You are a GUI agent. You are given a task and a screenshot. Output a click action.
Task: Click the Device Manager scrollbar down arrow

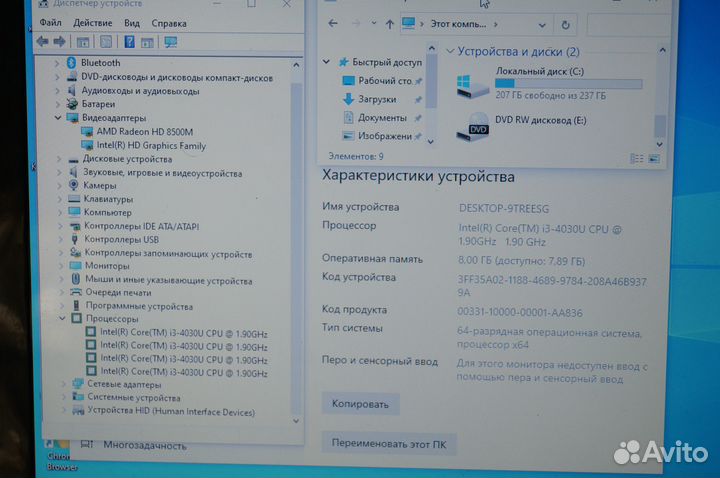(296, 420)
